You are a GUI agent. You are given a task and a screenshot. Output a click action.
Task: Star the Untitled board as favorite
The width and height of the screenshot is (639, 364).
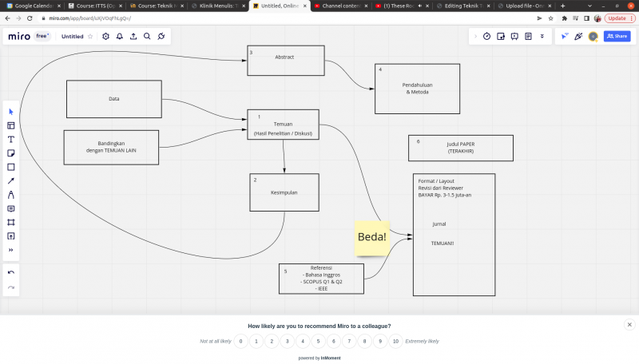90,36
